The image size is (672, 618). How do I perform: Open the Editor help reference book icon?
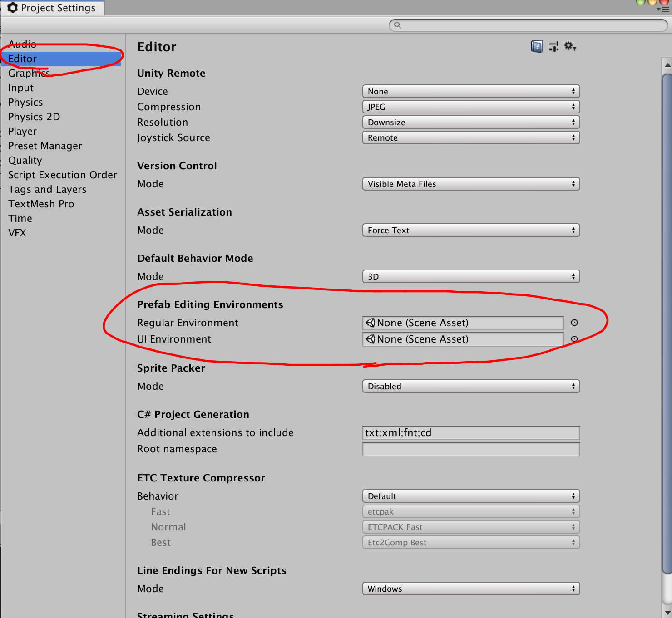(537, 46)
